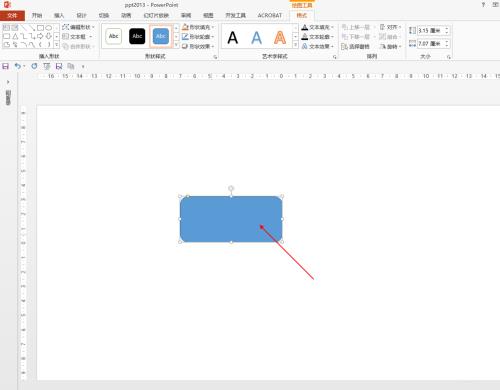Expand the Shape Fill (形状填充) dropdown
Image resolution: width=500 pixels, height=390 pixels.
pos(198,27)
